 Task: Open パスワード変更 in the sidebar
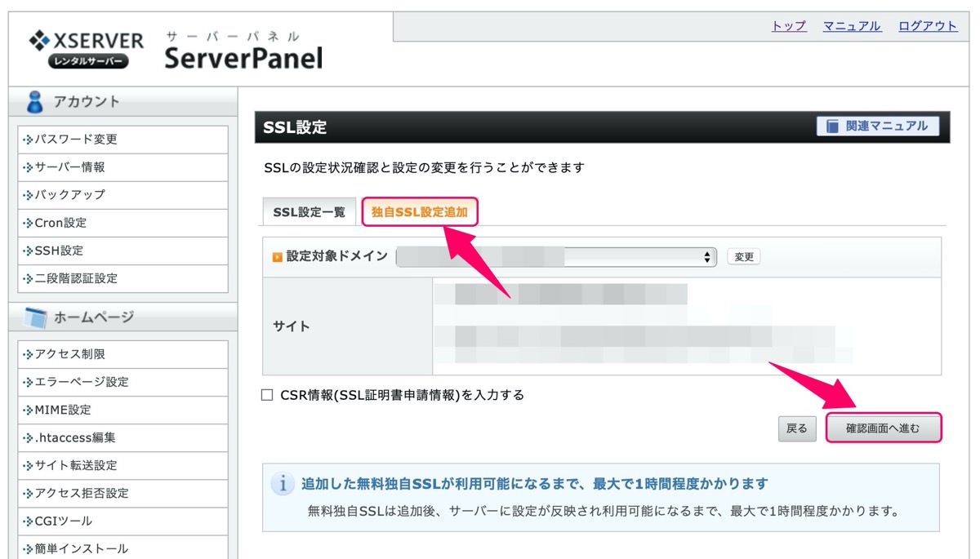(122, 140)
